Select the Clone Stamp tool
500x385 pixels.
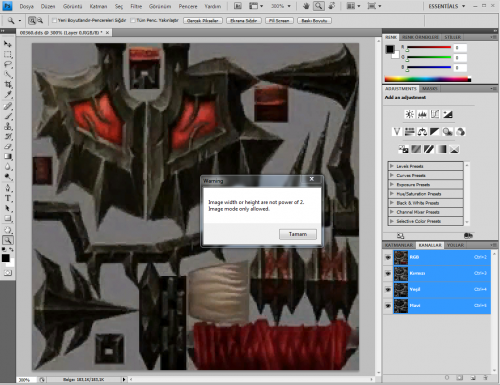point(7,126)
